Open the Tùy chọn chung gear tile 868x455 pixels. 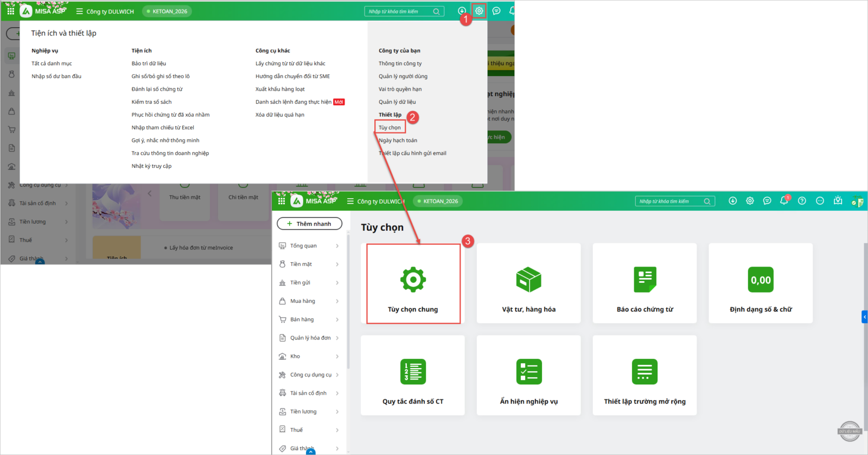[x=413, y=283]
